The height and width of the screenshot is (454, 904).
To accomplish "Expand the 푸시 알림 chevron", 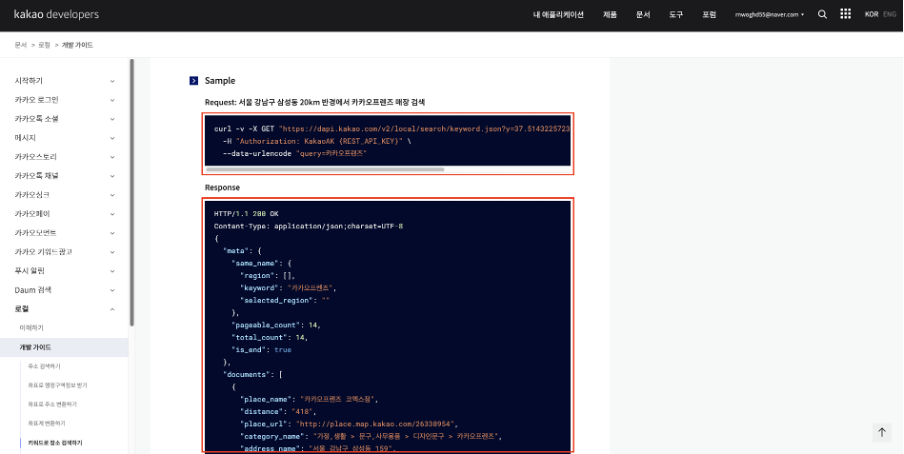I will (x=112, y=271).
